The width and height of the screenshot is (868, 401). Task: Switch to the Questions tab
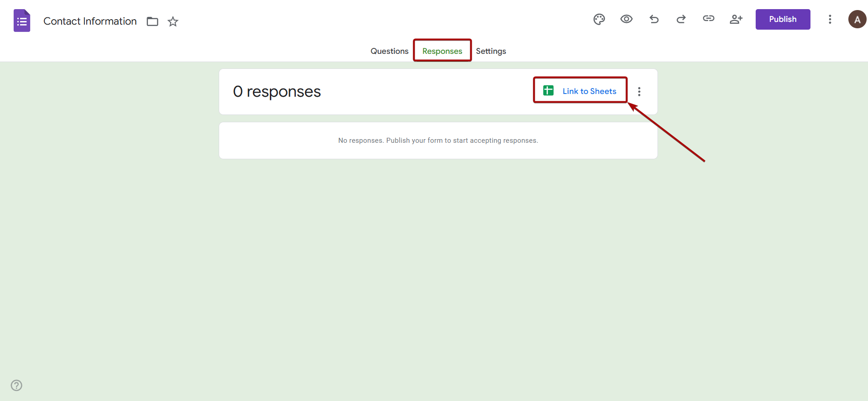pyautogui.click(x=389, y=51)
